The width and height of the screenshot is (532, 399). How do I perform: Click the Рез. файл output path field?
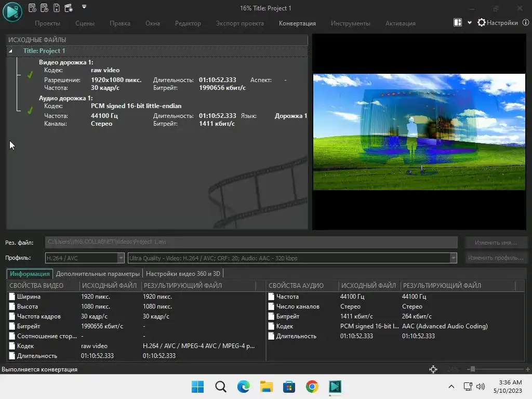pos(251,242)
